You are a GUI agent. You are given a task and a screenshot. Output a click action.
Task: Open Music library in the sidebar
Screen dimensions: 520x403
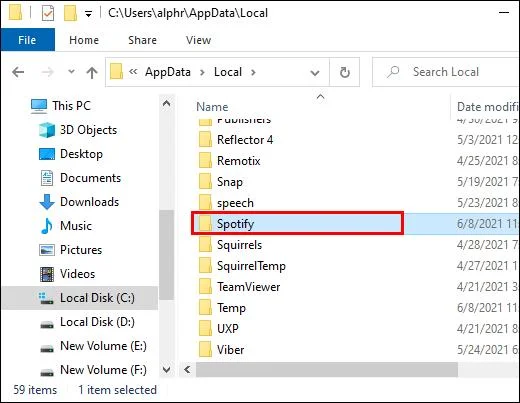click(x=66, y=226)
